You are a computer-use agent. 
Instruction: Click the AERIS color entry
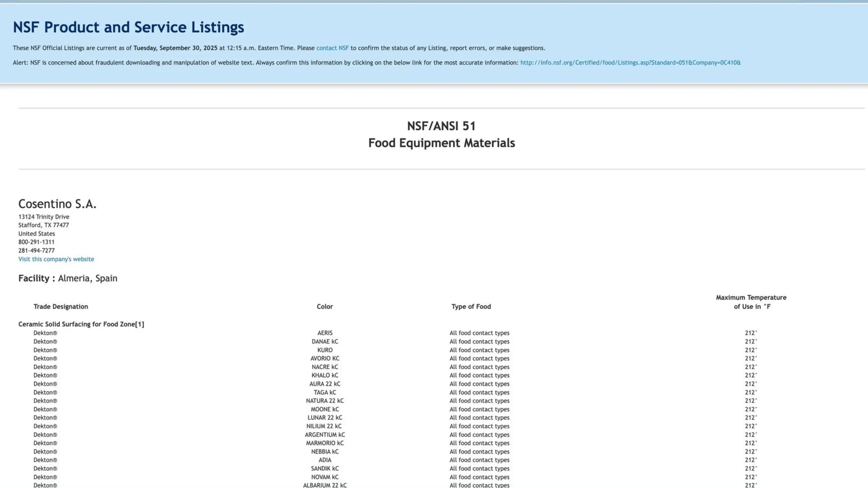click(x=325, y=333)
